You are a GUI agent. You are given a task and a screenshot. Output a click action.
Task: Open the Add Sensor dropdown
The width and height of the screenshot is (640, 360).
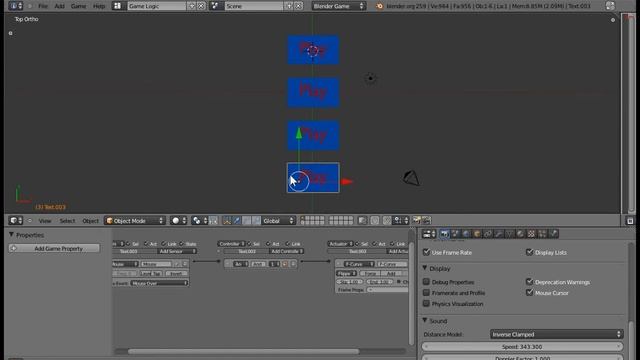pyautogui.click(x=177, y=251)
